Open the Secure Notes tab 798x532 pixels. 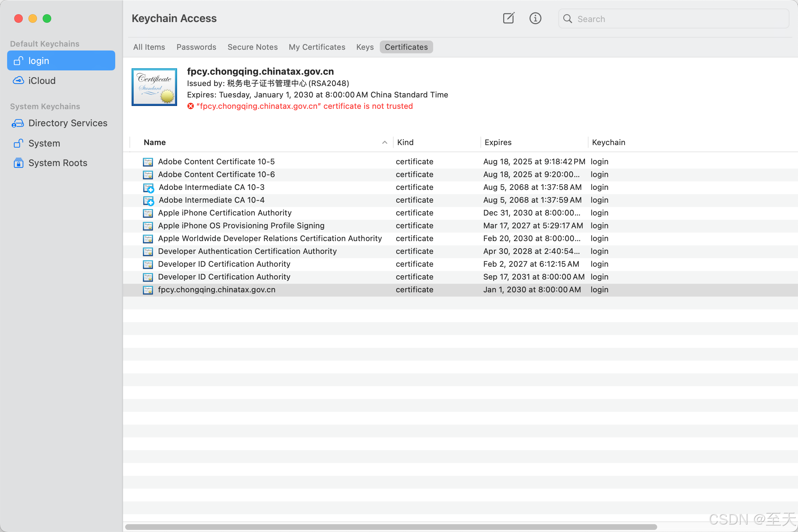click(252, 47)
